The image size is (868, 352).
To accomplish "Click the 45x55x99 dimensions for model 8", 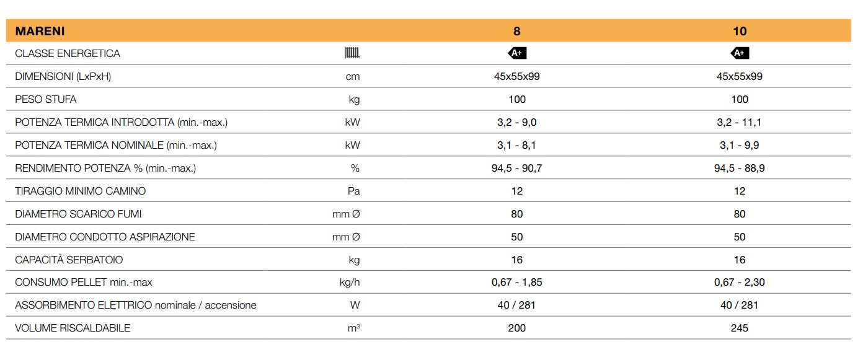I will point(517,76).
